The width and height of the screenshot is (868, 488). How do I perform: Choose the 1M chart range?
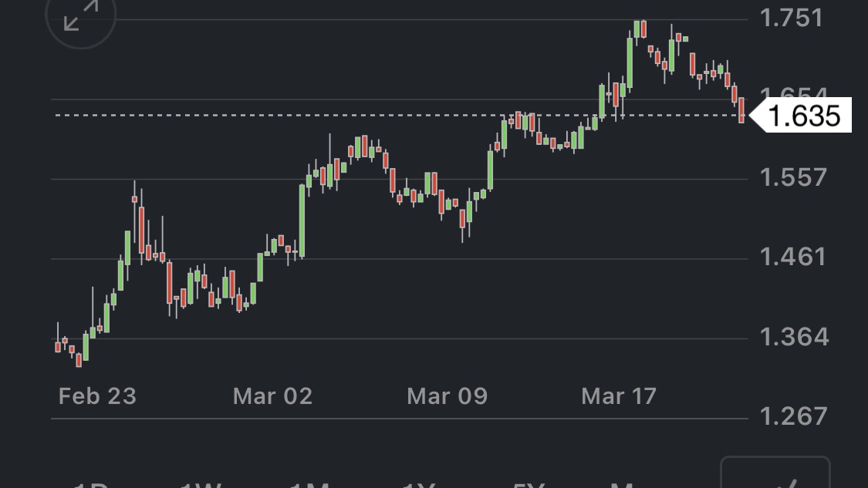click(x=312, y=485)
